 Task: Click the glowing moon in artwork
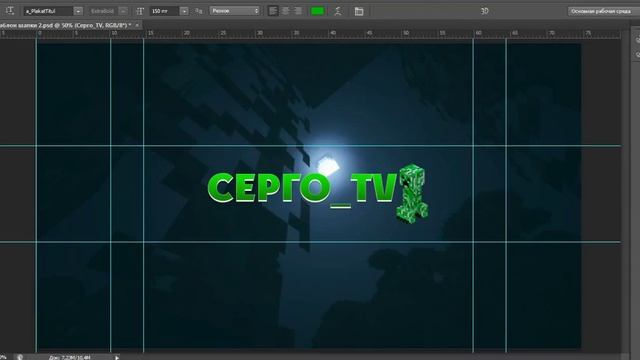[x=328, y=166]
